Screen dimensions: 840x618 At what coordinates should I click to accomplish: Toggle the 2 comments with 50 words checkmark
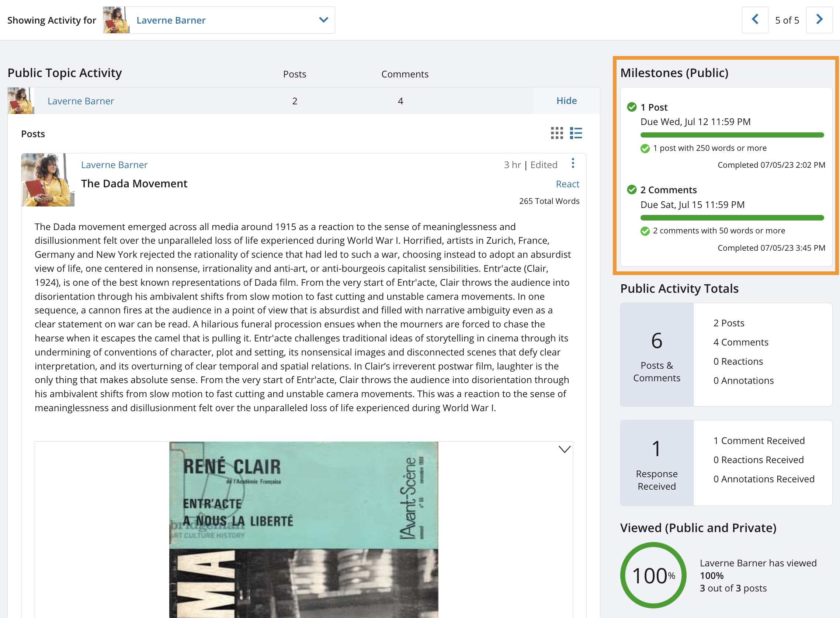[x=645, y=231]
